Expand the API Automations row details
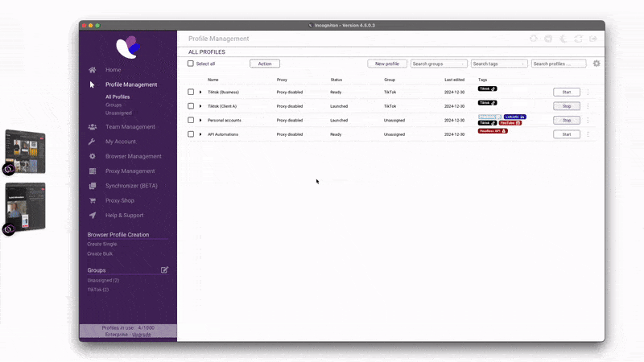This screenshot has height=362, width=644. pyautogui.click(x=200, y=134)
